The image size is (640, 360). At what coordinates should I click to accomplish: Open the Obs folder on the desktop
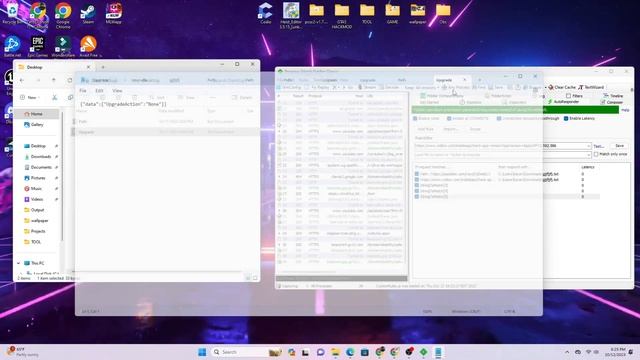click(x=443, y=13)
